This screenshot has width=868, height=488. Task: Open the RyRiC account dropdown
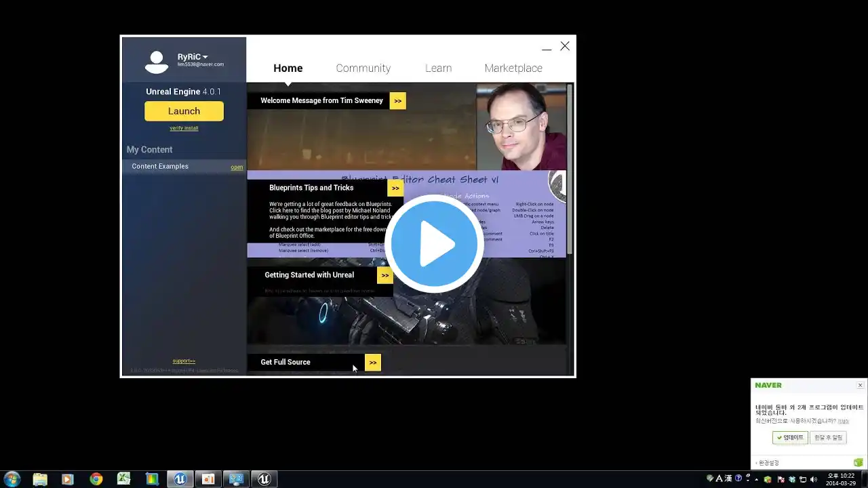click(x=193, y=57)
